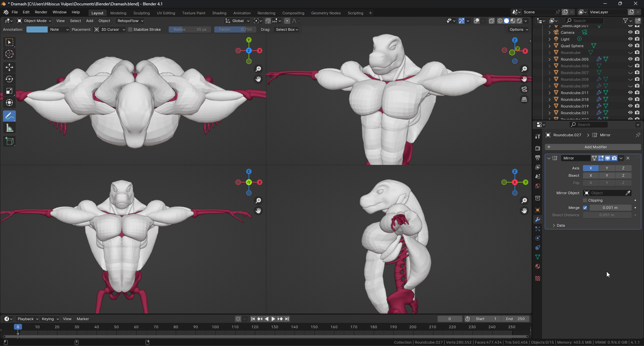This screenshot has height=346, width=644.
Task: Show Roundcube.006 in viewport
Action: pos(630,66)
